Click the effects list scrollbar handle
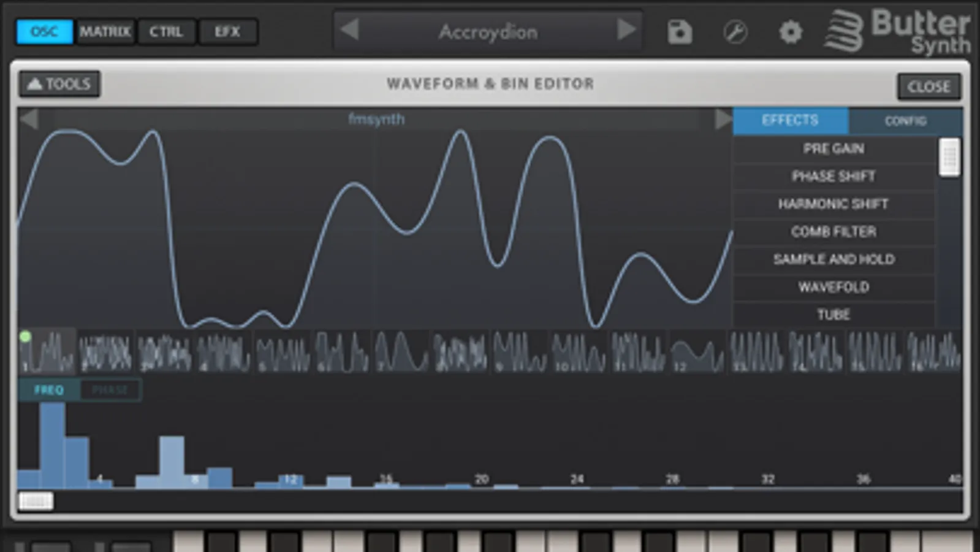The height and width of the screenshot is (552, 980). (949, 158)
